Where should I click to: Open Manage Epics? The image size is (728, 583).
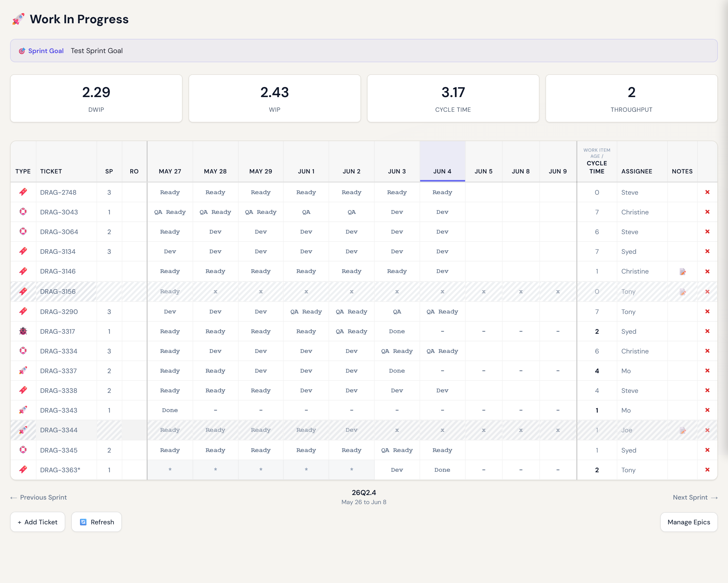point(689,522)
